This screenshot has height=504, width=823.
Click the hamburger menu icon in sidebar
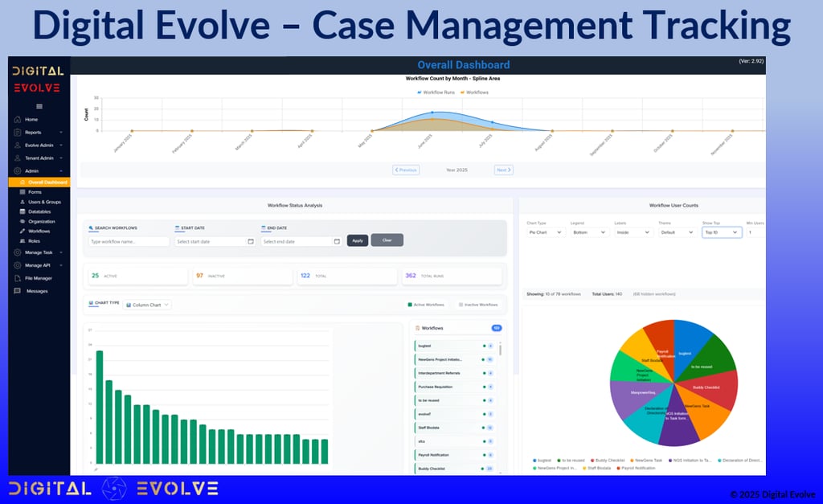pyautogui.click(x=39, y=107)
